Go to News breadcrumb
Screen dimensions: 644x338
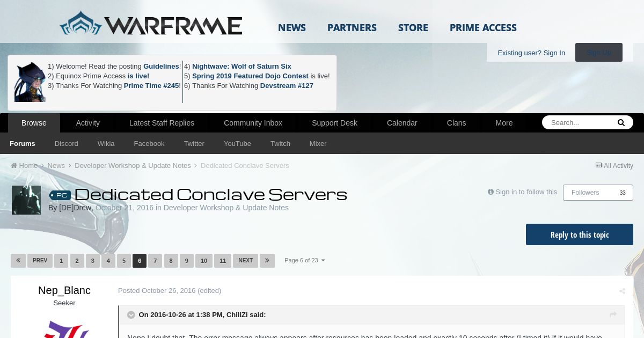pyautogui.click(x=56, y=166)
